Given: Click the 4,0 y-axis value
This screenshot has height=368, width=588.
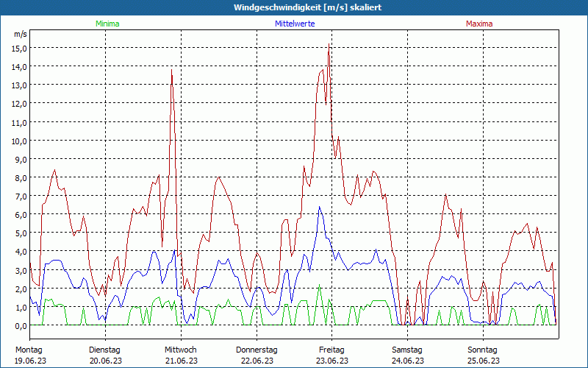Looking at the screenshot, I should [x=21, y=252].
